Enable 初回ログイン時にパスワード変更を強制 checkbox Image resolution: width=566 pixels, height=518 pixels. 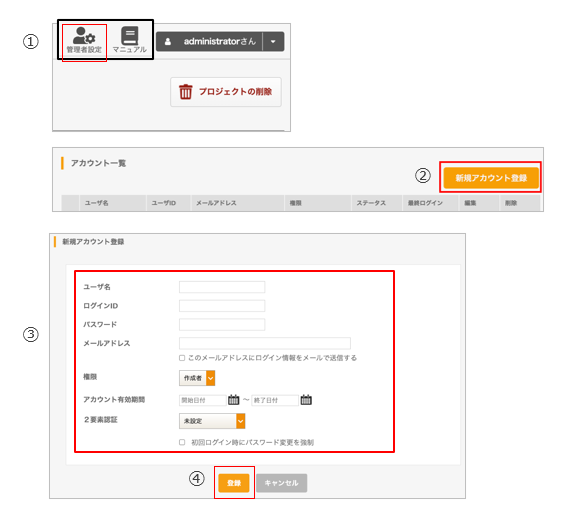tap(182, 442)
